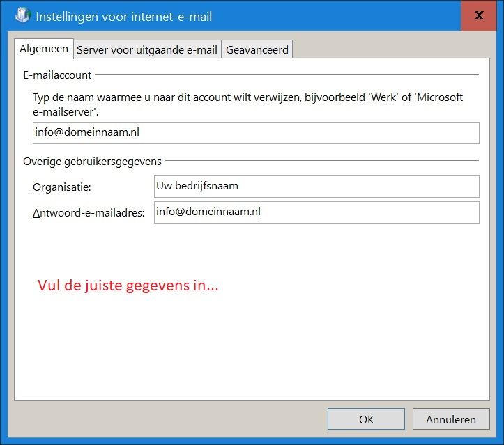Confirm settings with the OK button
504x445 pixels.
click(x=366, y=419)
